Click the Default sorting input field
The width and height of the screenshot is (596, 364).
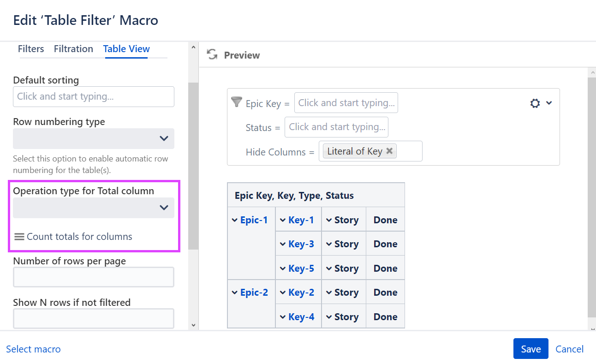click(x=93, y=96)
